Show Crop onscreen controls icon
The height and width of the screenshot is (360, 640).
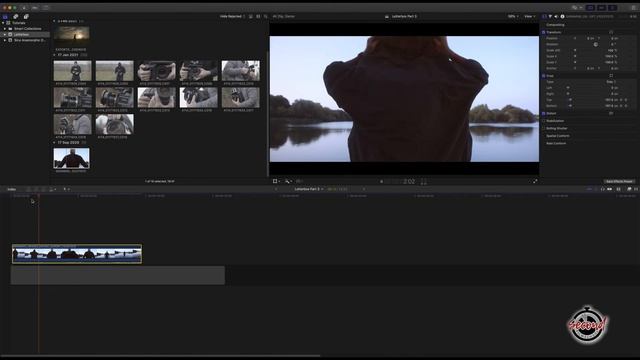[x=611, y=76]
